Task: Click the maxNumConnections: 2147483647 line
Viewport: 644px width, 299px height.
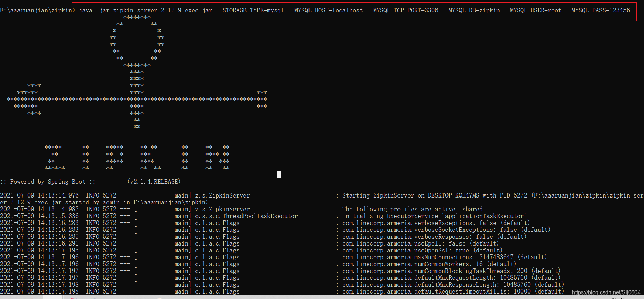Action: pyautogui.click(x=445, y=257)
